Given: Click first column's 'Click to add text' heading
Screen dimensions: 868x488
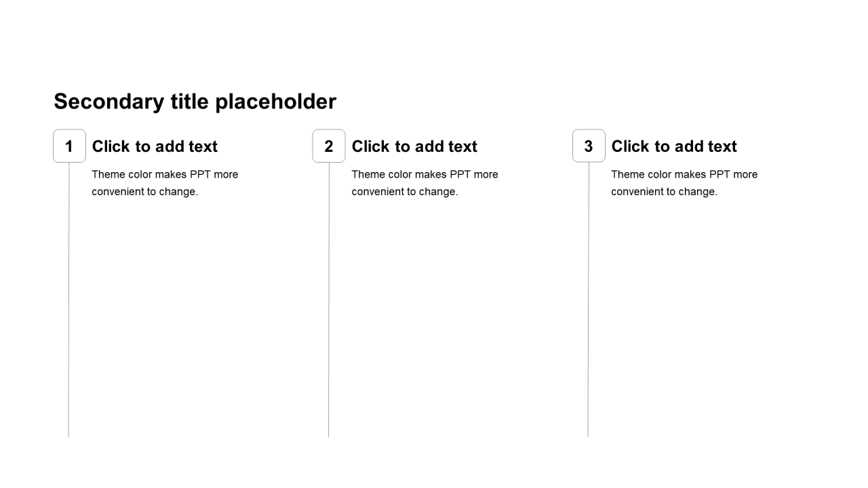Looking at the screenshot, I should point(155,146).
